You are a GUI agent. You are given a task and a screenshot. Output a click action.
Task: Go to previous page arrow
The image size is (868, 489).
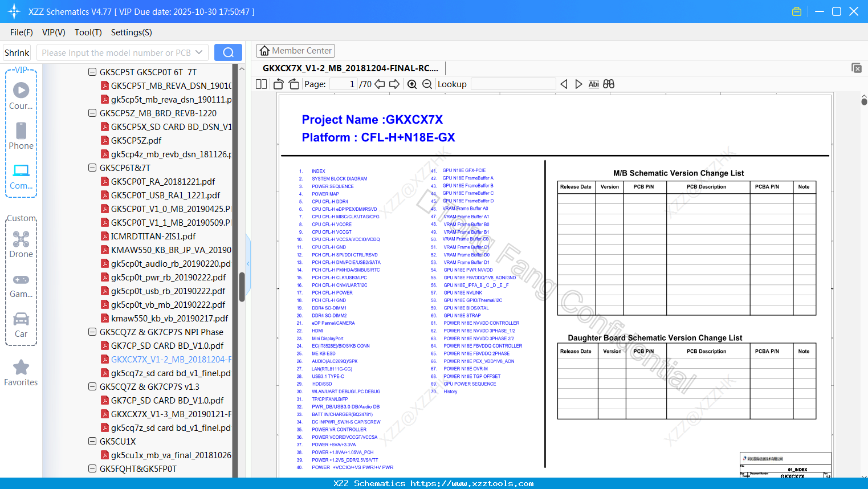click(380, 84)
